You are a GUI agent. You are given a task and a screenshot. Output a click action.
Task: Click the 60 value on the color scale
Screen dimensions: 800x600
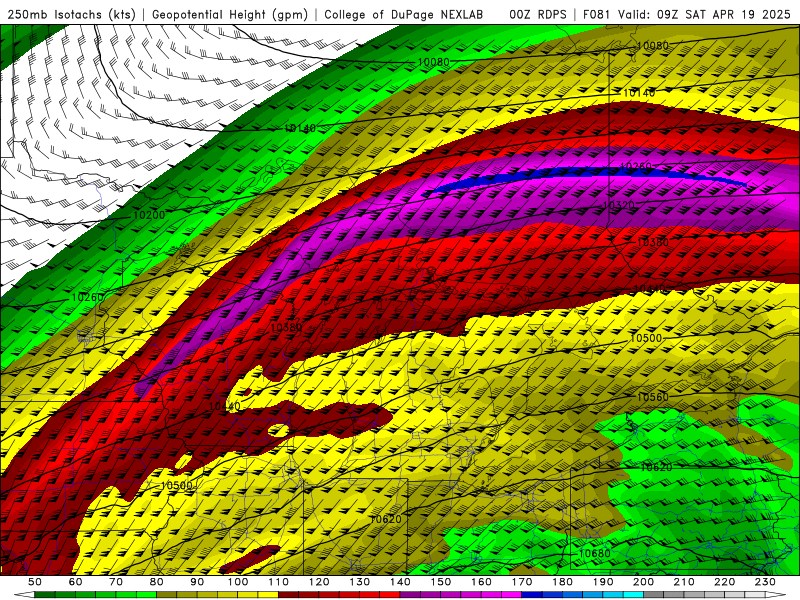click(75, 582)
